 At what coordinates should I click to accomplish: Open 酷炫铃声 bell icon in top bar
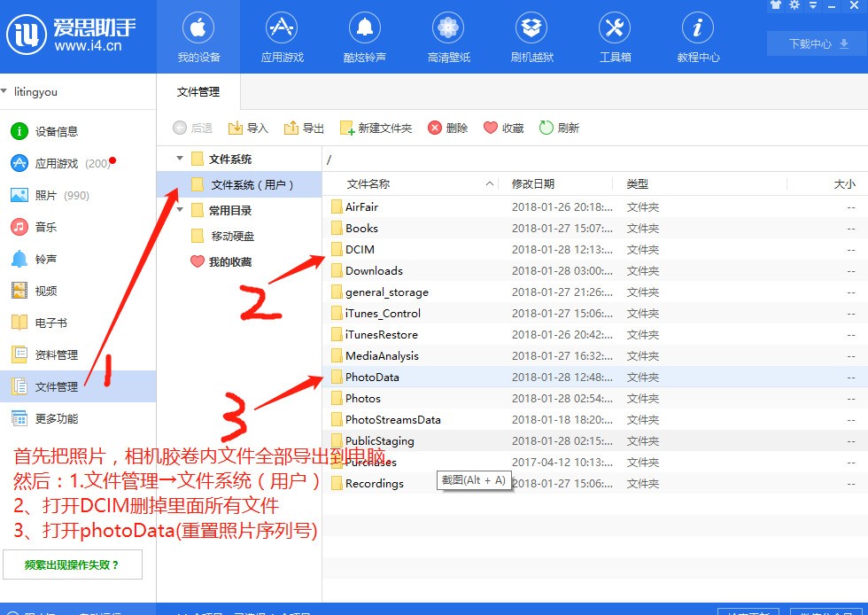tap(365, 37)
